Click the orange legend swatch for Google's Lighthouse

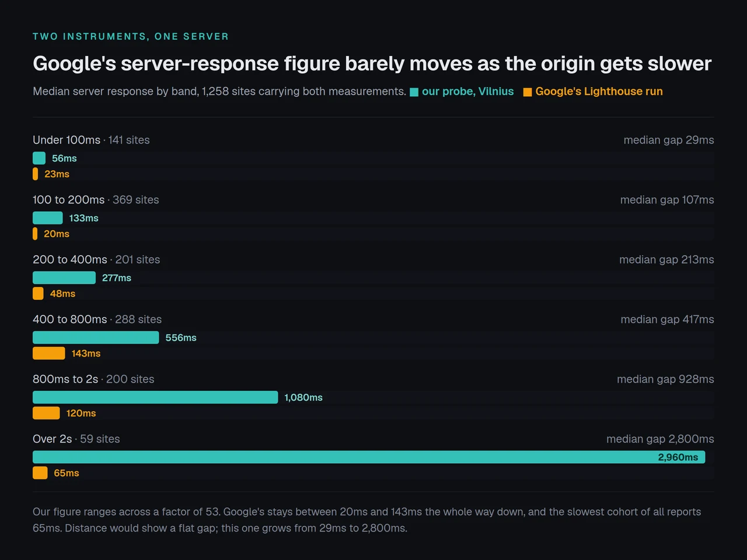[528, 92]
